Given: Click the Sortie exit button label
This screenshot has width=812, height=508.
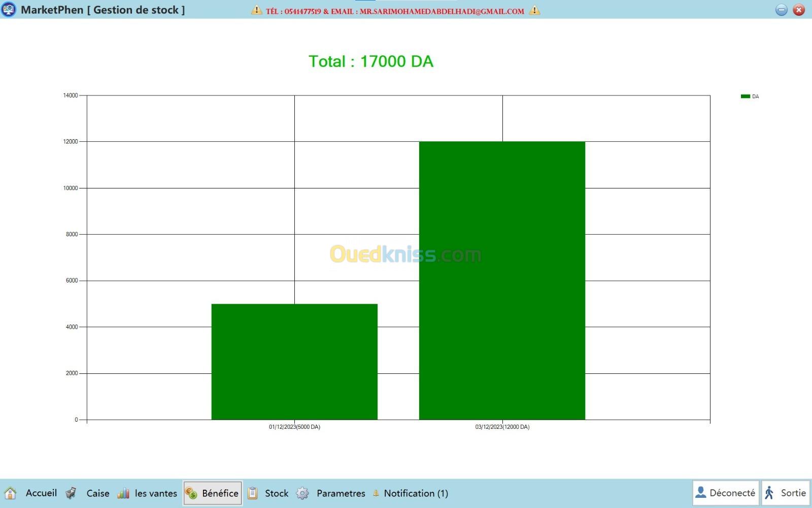Looking at the screenshot, I should tap(793, 493).
